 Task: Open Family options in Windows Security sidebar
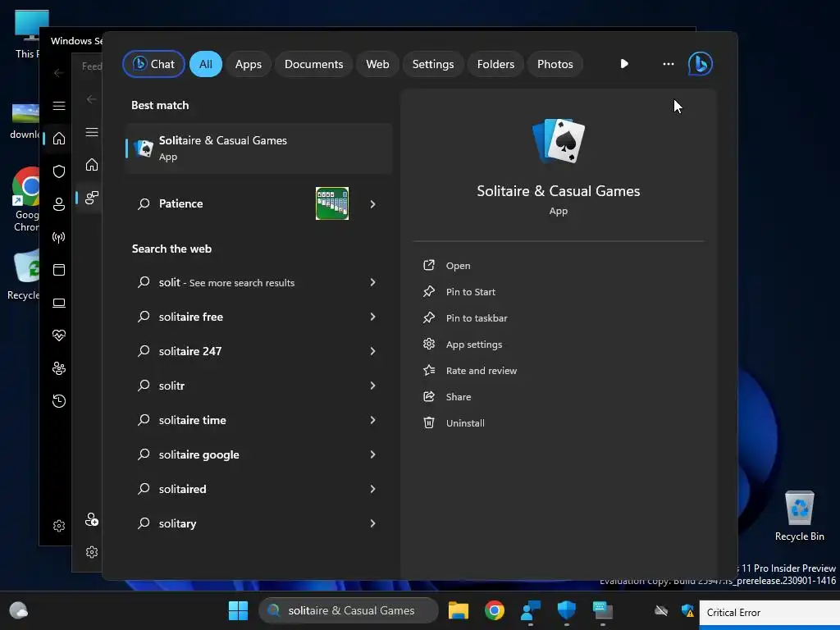[59, 368]
